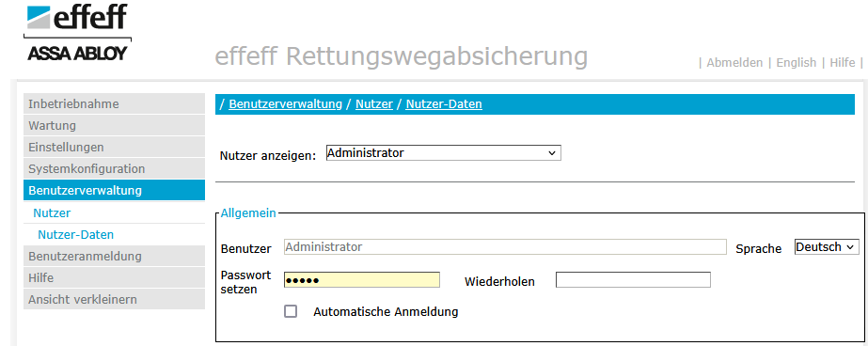Open the Nutzer anzeigen dropdown
The image size is (868, 346).
(x=444, y=153)
